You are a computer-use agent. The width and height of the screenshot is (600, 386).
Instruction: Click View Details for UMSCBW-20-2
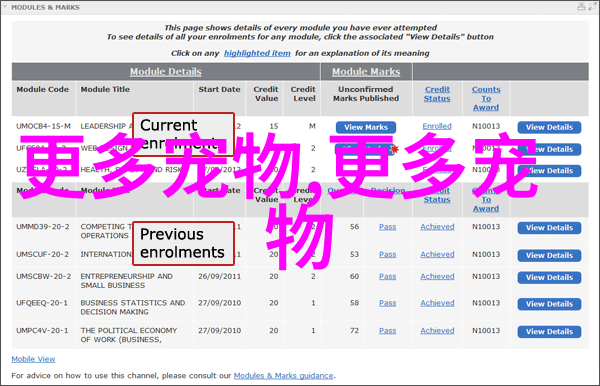pyautogui.click(x=549, y=277)
